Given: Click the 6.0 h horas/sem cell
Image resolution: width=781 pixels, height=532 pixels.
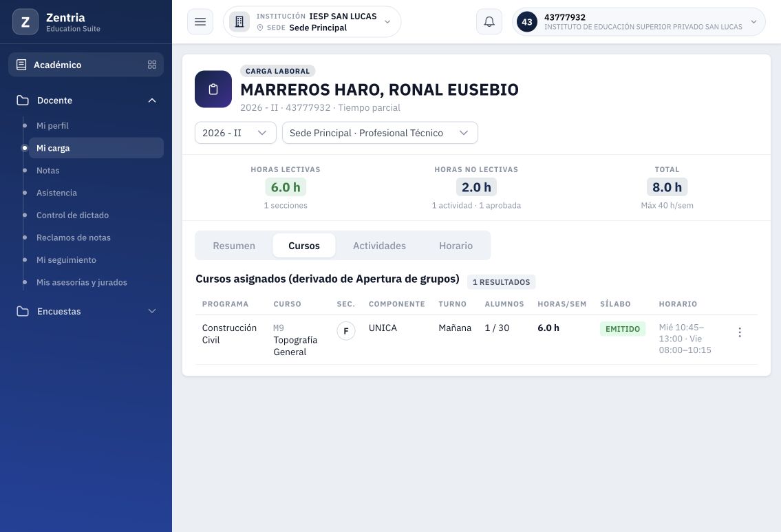Looking at the screenshot, I should 548,328.
